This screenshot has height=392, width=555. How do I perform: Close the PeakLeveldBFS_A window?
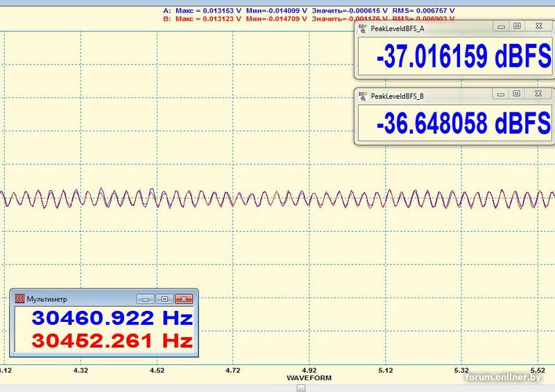pyautogui.click(x=537, y=26)
